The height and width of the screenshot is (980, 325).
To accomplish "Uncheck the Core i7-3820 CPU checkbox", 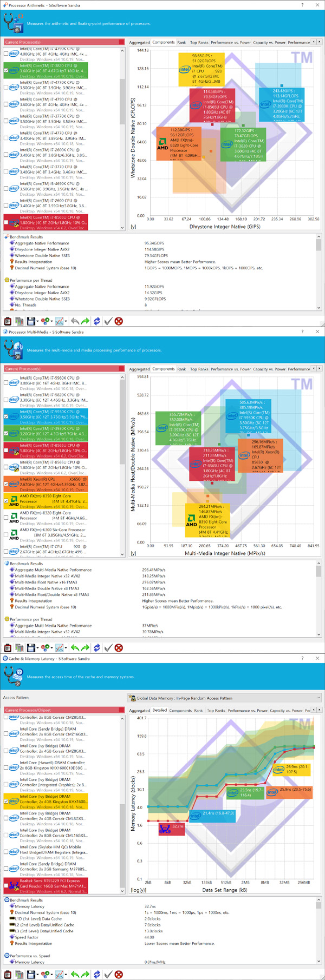I will [x=6, y=70].
